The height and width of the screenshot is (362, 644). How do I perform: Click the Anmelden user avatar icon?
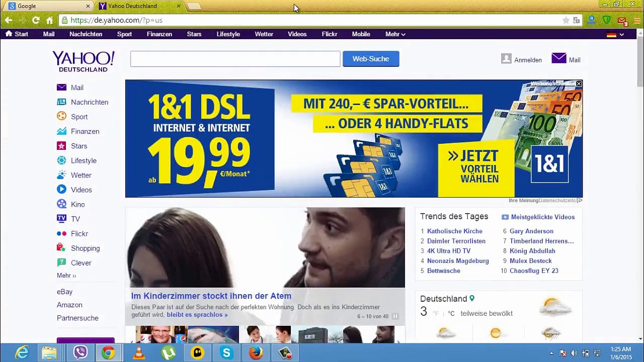(506, 59)
